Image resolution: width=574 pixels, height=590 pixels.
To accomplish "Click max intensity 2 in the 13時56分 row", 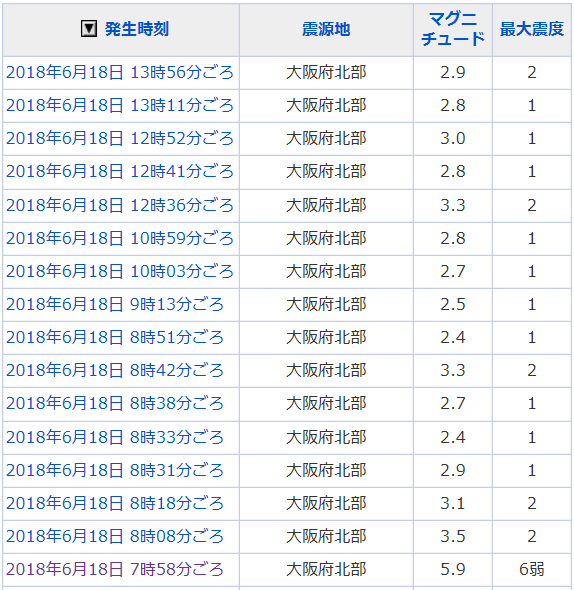I will (531, 72).
